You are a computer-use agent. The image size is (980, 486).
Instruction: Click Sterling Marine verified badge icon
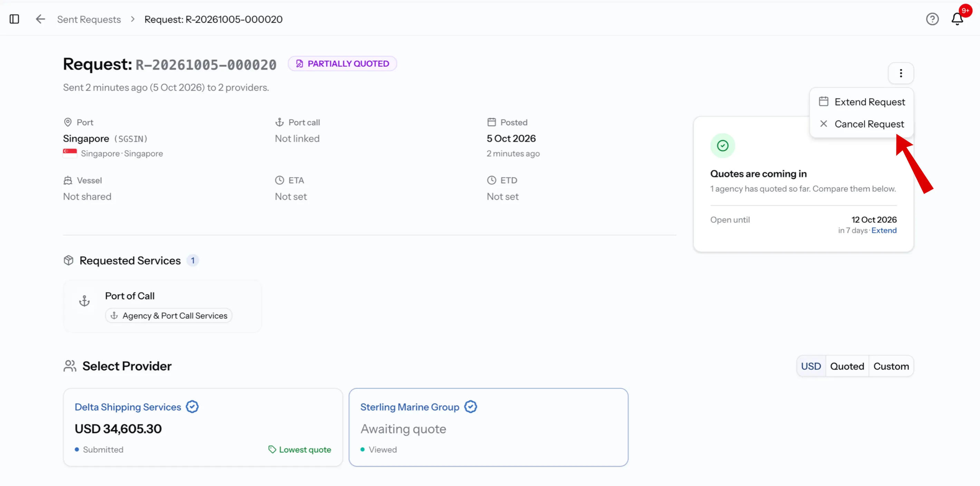click(x=471, y=407)
